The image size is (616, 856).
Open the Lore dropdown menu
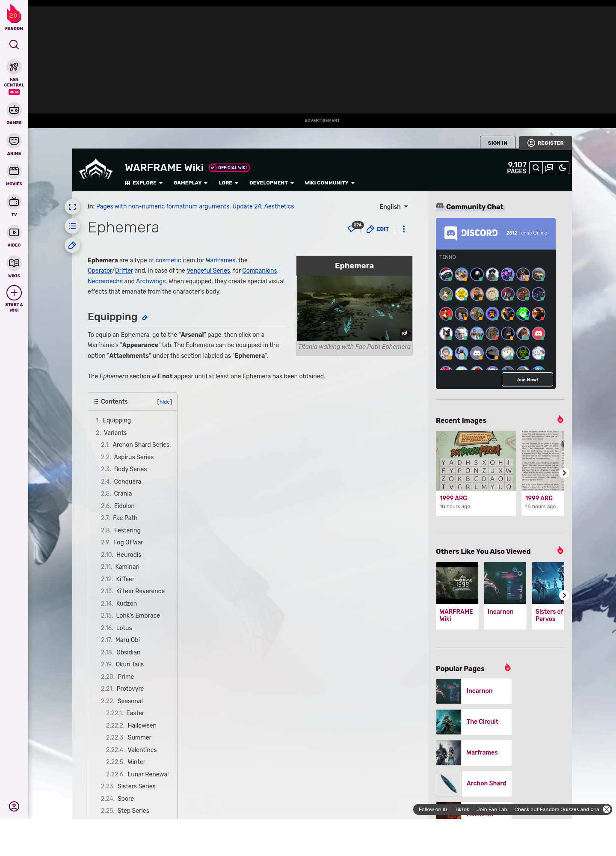[x=228, y=183]
